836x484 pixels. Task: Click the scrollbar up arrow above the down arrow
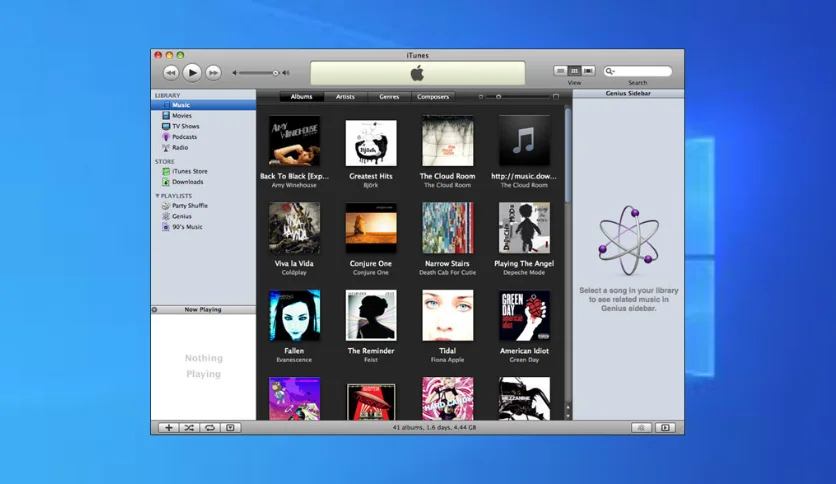coord(568,408)
